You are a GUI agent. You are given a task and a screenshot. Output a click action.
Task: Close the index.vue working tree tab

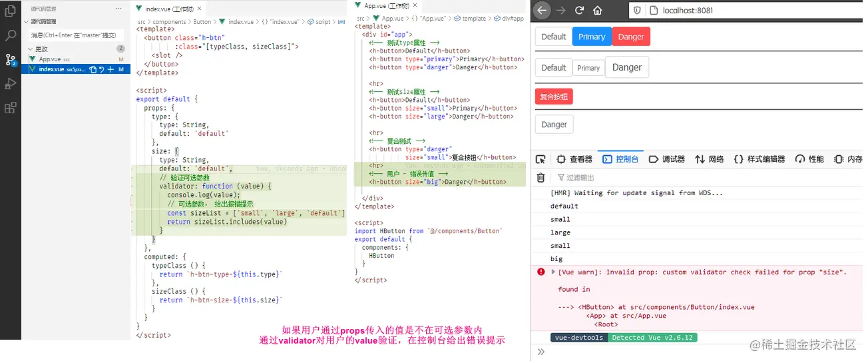pyautogui.click(x=198, y=9)
